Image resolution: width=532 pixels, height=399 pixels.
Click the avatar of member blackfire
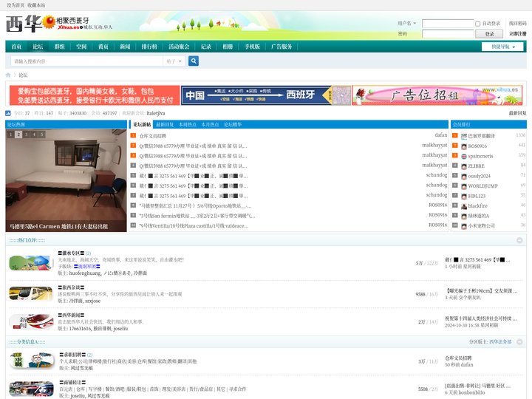[x=464, y=206]
